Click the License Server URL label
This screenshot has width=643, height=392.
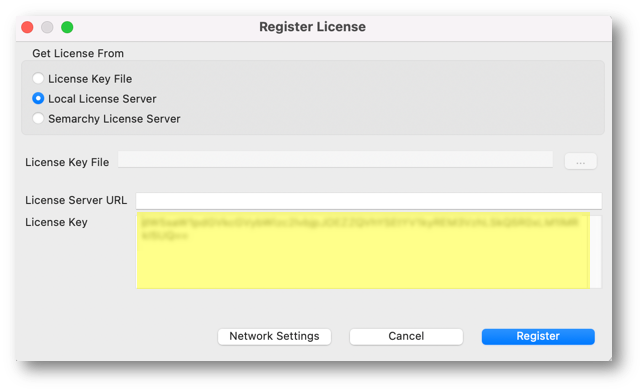click(76, 200)
